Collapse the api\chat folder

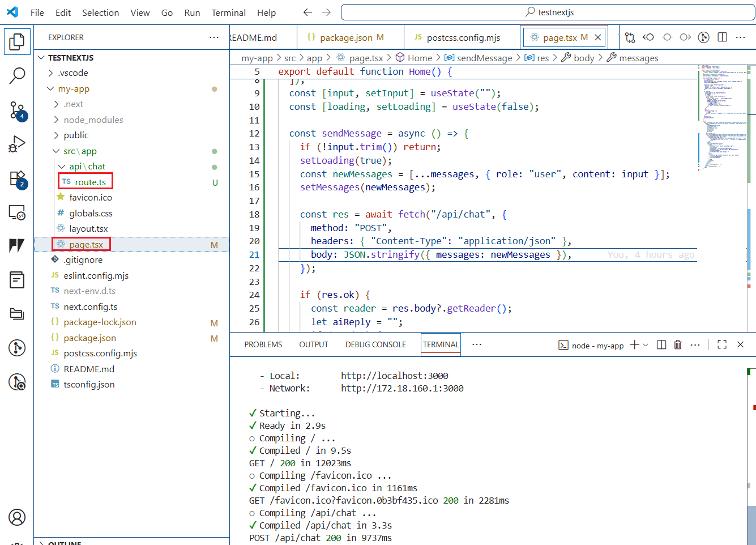131,167
